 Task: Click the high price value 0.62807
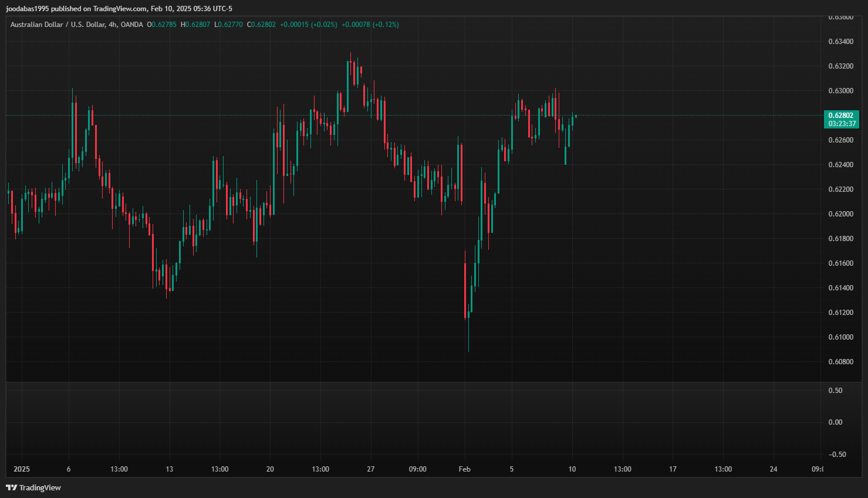[197, 25]
